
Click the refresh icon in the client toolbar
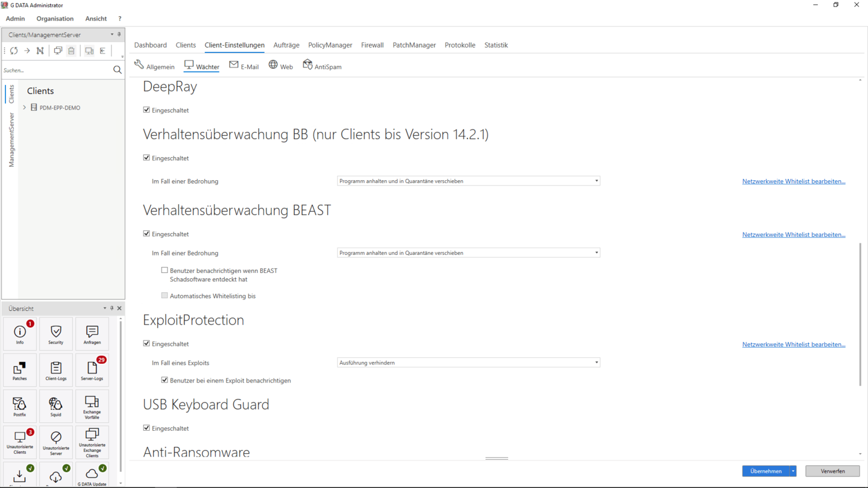(x=14, y=51)
